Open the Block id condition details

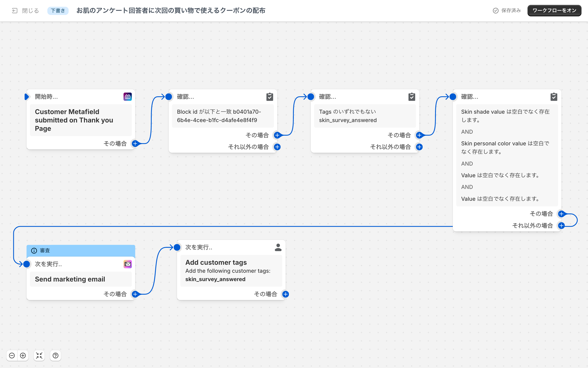[223, 116]
